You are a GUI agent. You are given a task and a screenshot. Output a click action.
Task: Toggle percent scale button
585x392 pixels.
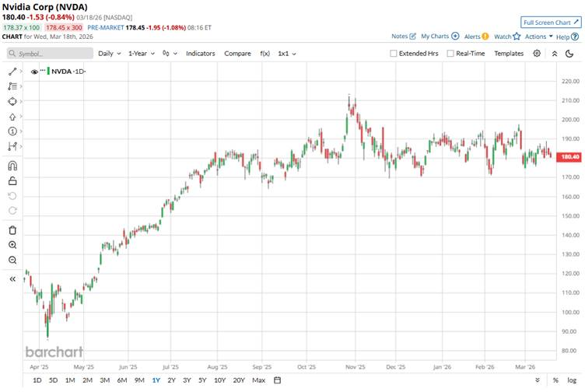[555, 380]
